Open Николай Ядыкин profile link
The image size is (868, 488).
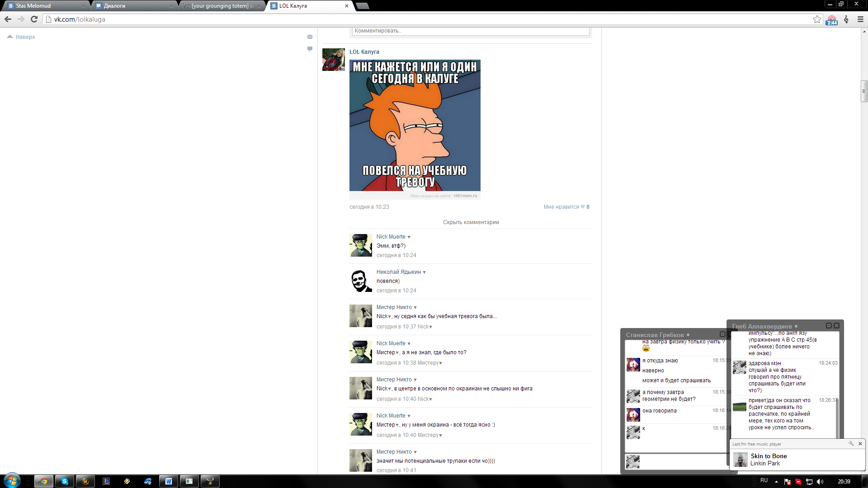[398, 272]
